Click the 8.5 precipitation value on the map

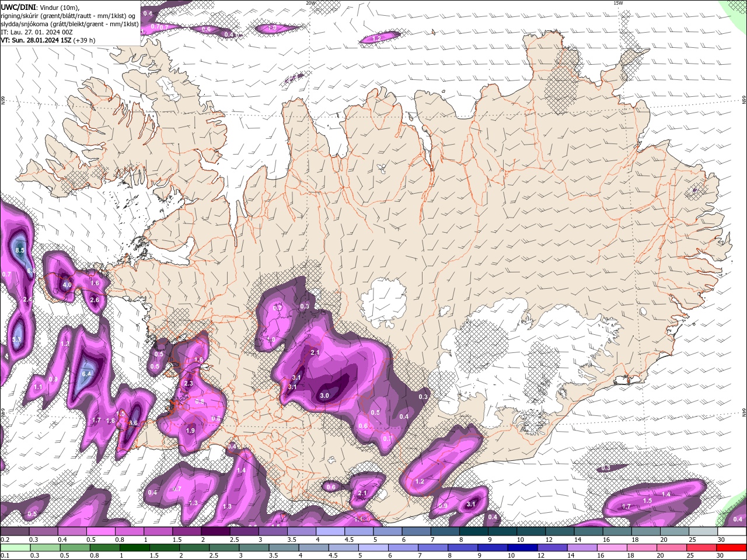20,250
